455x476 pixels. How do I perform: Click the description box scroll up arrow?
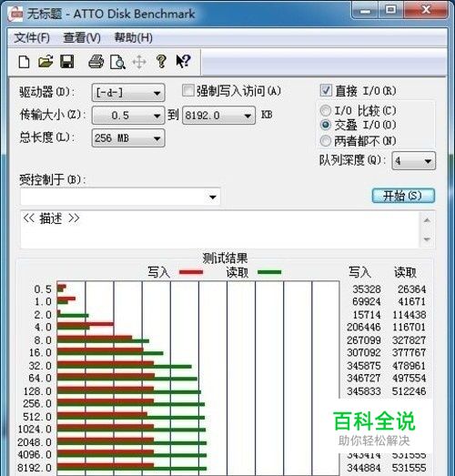click(x=427, y=220)
